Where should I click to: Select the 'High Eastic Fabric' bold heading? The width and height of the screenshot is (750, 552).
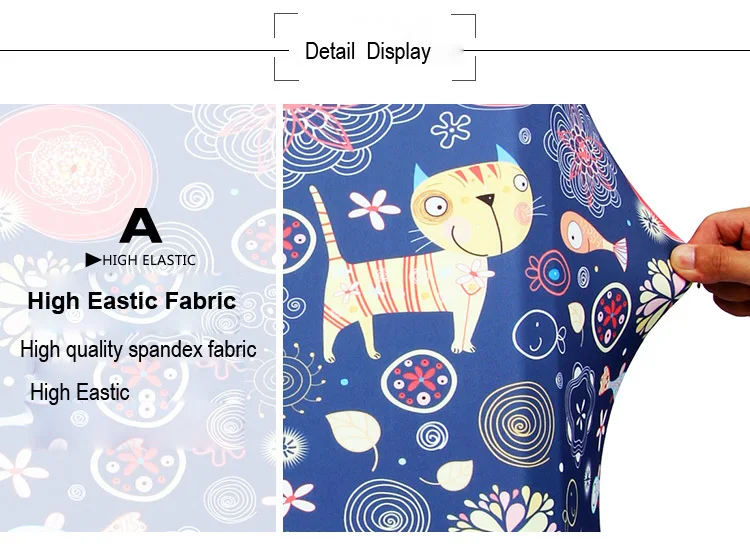(x=132, y=301)
